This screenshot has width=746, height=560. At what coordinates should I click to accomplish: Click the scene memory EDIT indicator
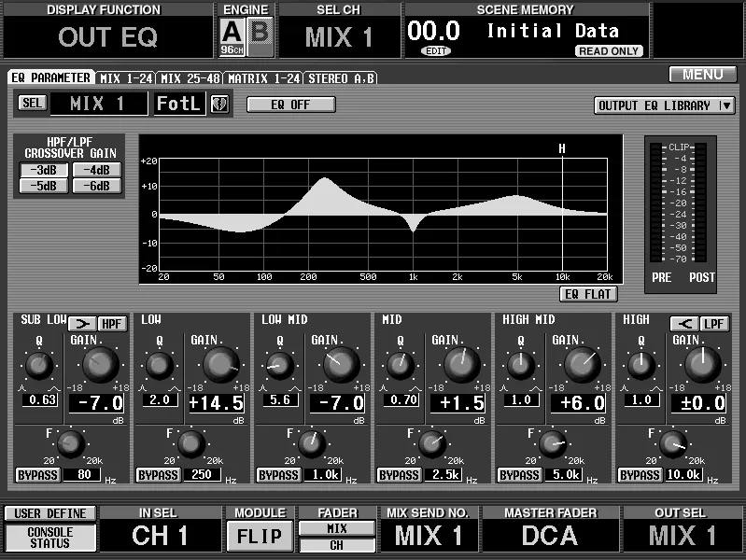tap(436, 51)
